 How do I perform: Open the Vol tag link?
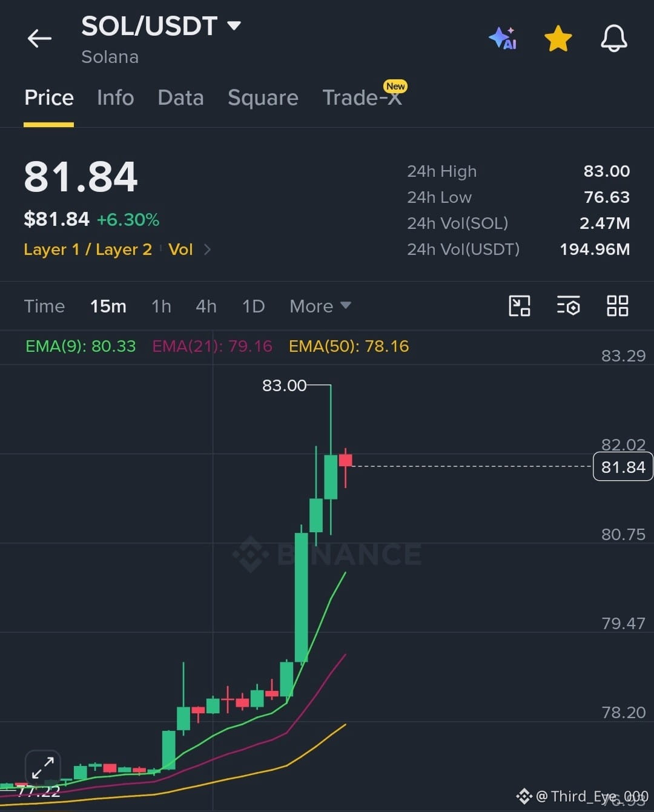pyautogui.click(x=180, y=249)
